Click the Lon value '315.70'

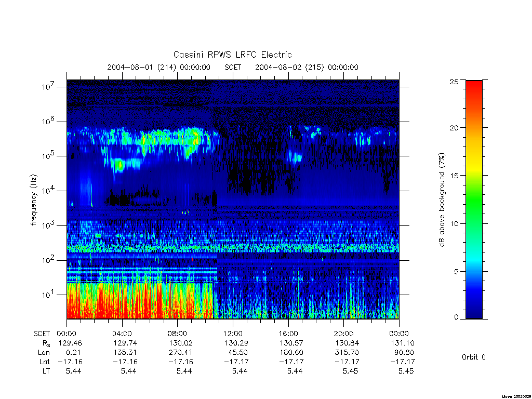coord(347,353)
